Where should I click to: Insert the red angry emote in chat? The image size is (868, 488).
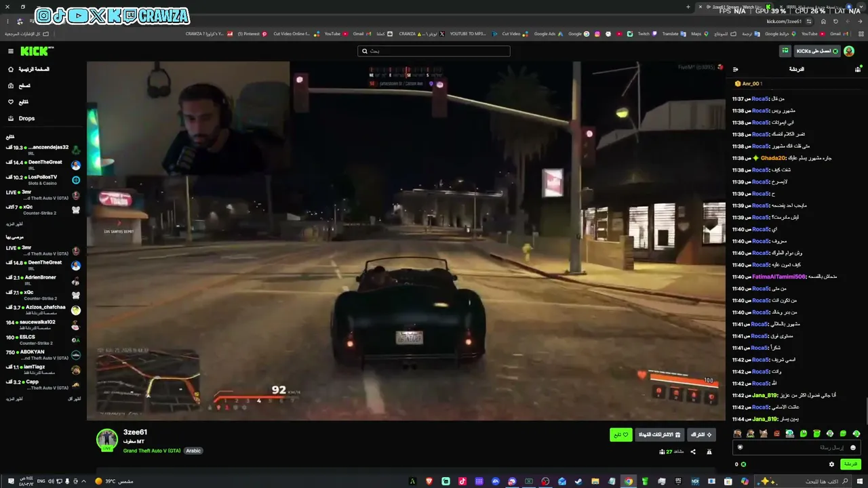tap(777, 434)
